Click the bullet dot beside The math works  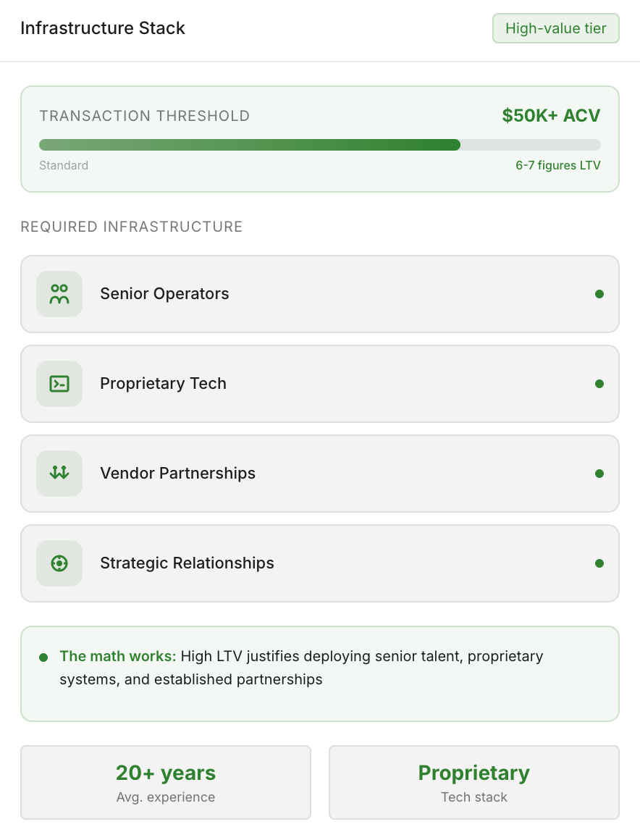pos(43,658)
